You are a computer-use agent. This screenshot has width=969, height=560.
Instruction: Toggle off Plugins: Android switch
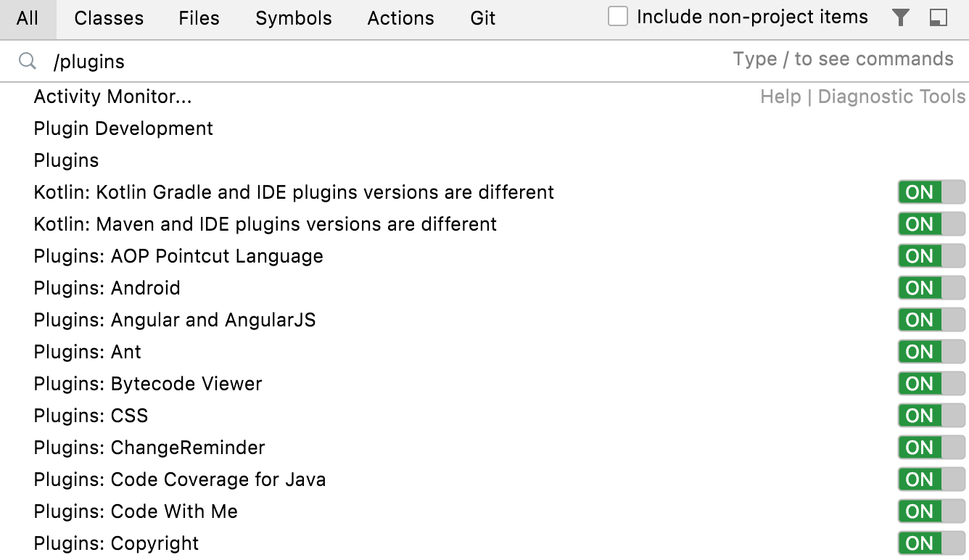pos(931,288)
